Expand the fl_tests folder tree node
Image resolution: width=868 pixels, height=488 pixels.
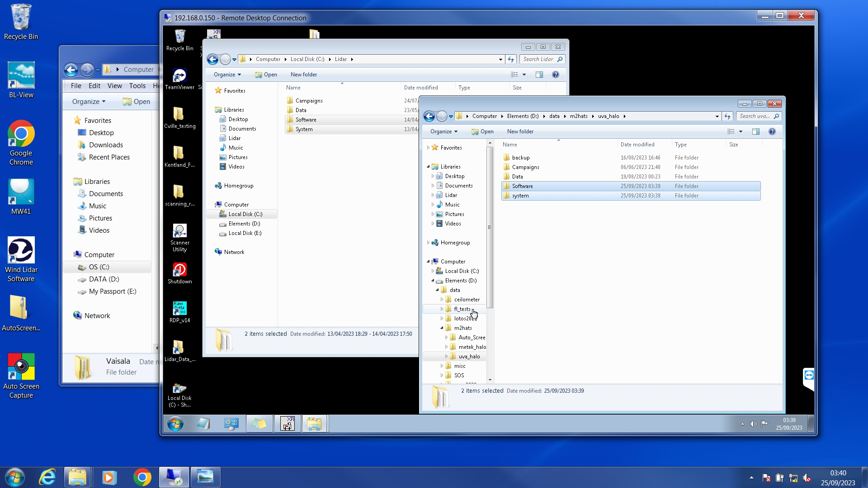[442, 309]
